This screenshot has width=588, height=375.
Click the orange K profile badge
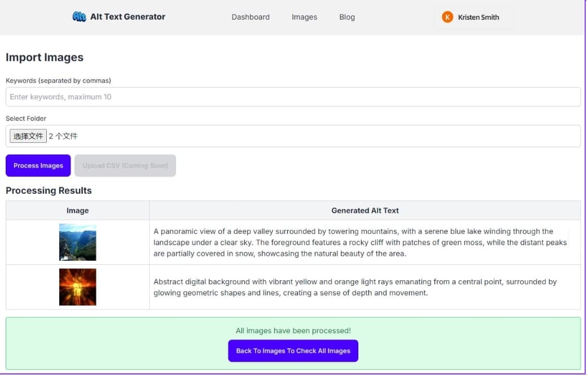pos(447,17)
